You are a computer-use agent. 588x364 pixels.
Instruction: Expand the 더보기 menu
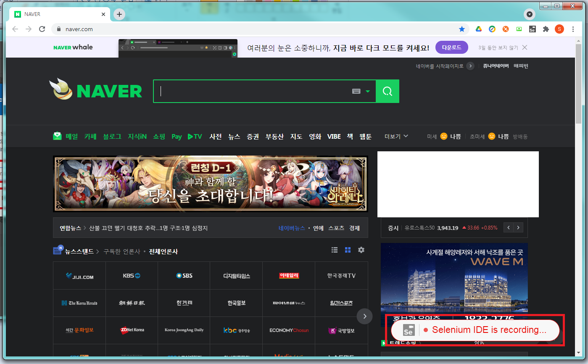point(396,136)
